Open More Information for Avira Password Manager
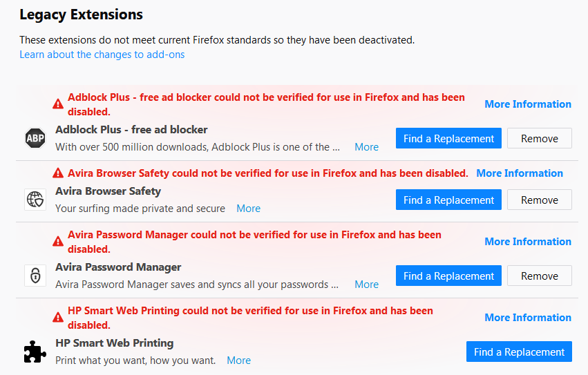This screenshot has height=375, width=588. coord(528,242)
